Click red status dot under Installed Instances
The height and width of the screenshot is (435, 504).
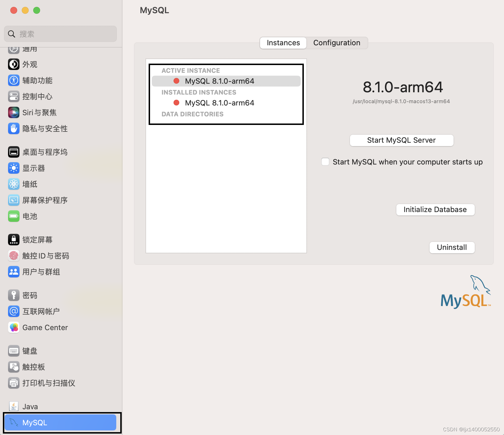point(176,103)
